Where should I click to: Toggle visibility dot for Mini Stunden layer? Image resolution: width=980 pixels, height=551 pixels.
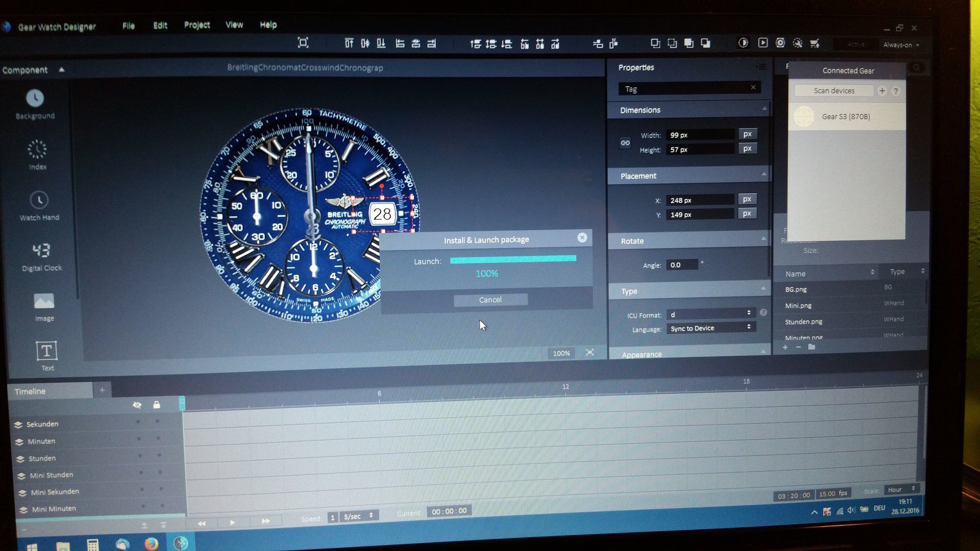(141, 472)
